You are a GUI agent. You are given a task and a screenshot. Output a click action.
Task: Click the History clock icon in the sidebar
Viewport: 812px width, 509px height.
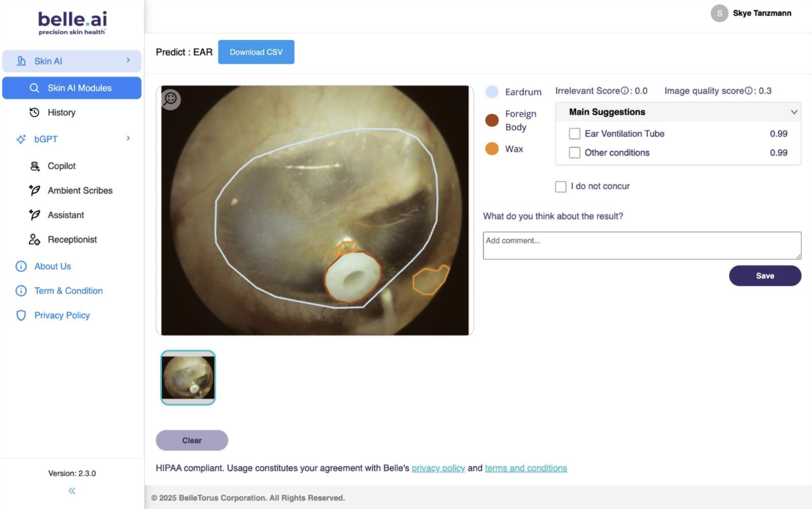coord(34,112)
